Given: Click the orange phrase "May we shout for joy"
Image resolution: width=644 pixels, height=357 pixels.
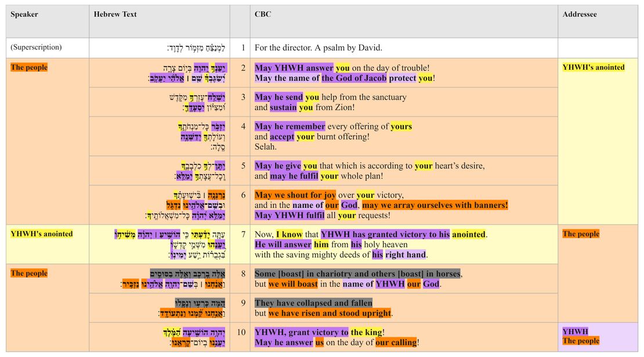Looking at the screenshot, I should click(295, 195).
